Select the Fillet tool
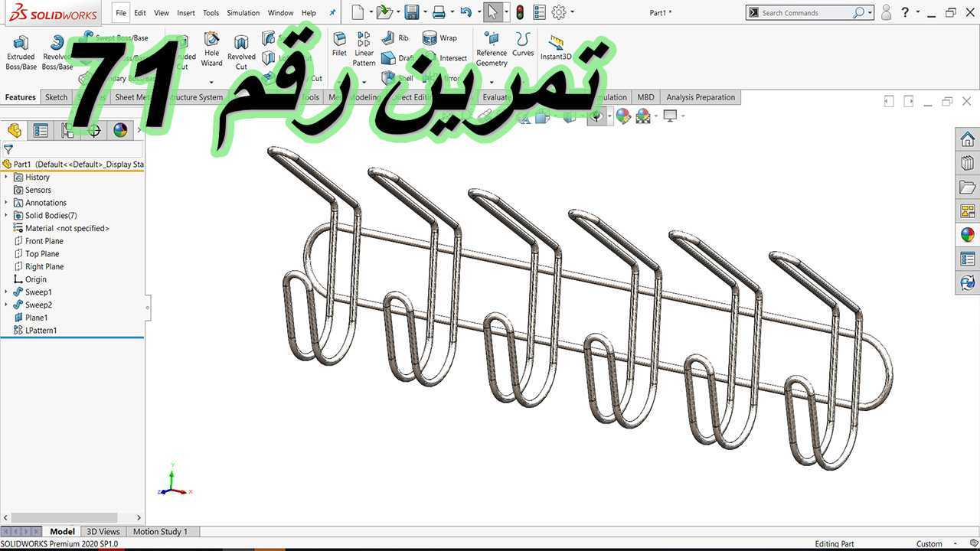Image resolution: width=980 pixels, height=551 pixels. (339, 45)
